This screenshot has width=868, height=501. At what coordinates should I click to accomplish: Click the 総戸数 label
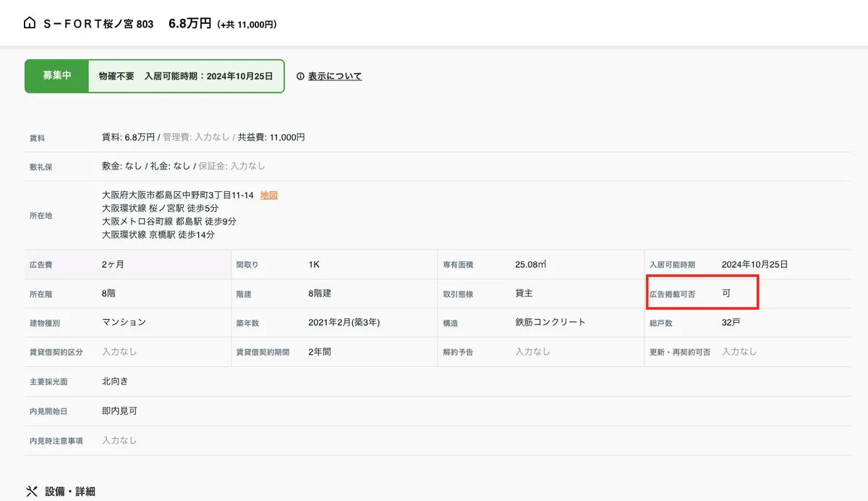click(661, 323)
